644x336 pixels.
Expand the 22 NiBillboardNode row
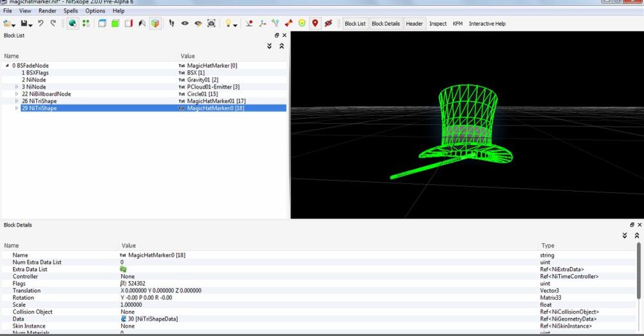17,94
